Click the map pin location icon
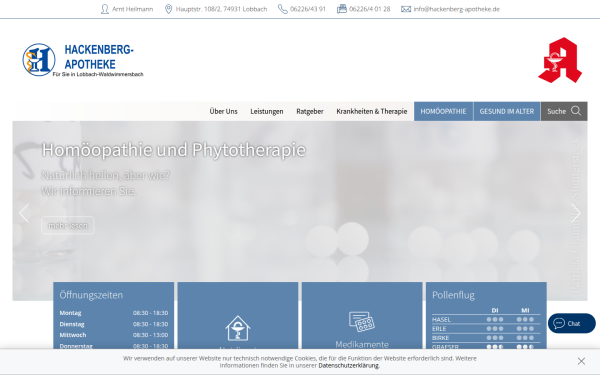The image size is (600, 375). 168,9
